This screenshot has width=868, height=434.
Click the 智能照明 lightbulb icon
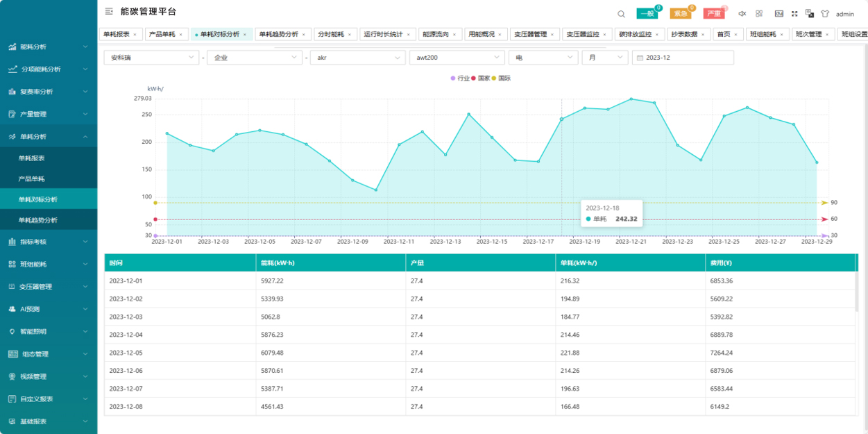tap(12, 332)
